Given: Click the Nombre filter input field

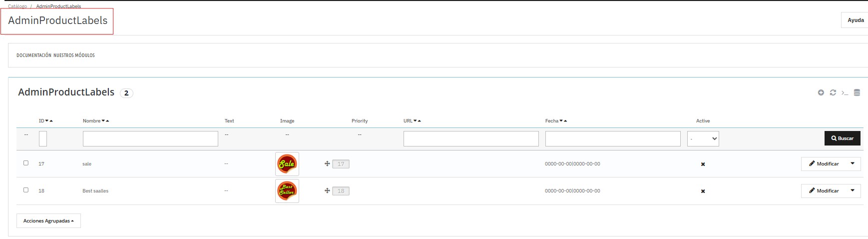Looking at the screenshot, I should click(150, 138).
